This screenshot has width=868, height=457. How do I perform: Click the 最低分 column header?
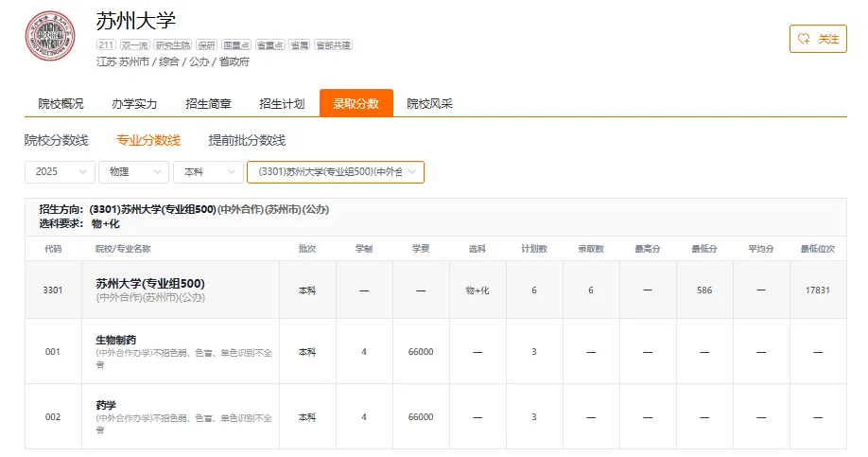coord(704,249)
